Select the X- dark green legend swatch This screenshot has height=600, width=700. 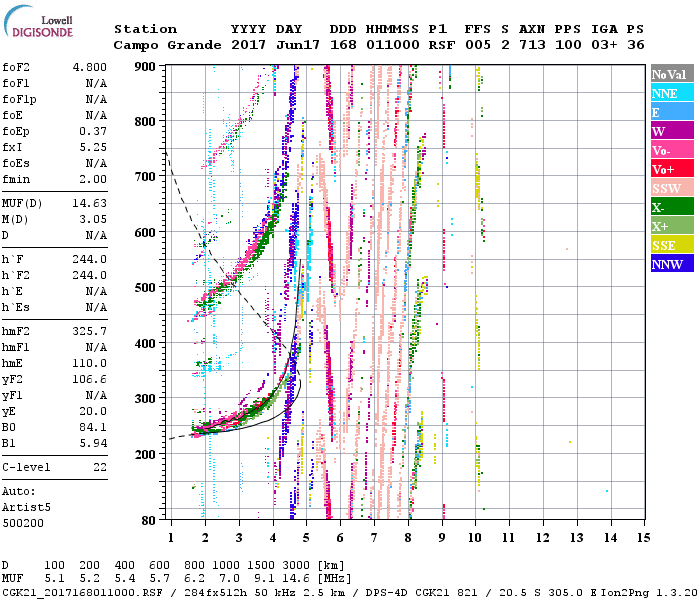(x=672, y=207)
